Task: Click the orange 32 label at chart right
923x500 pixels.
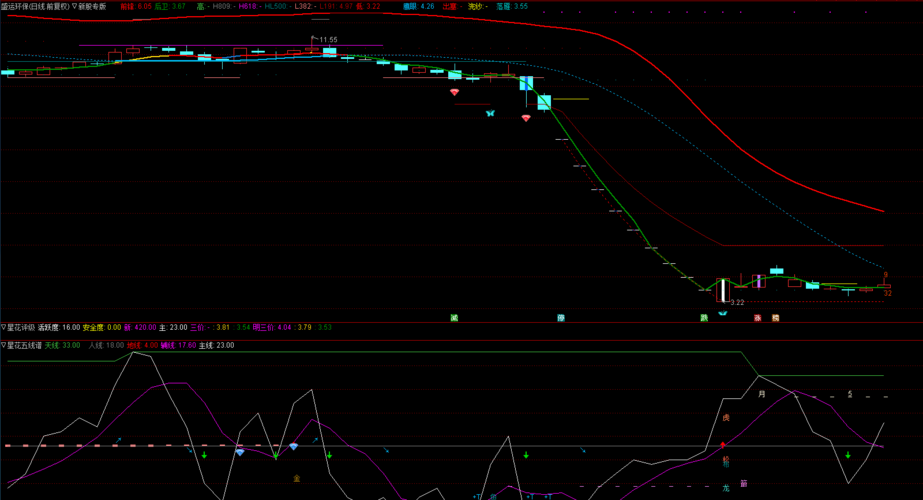Action: [x=887, y=293]
